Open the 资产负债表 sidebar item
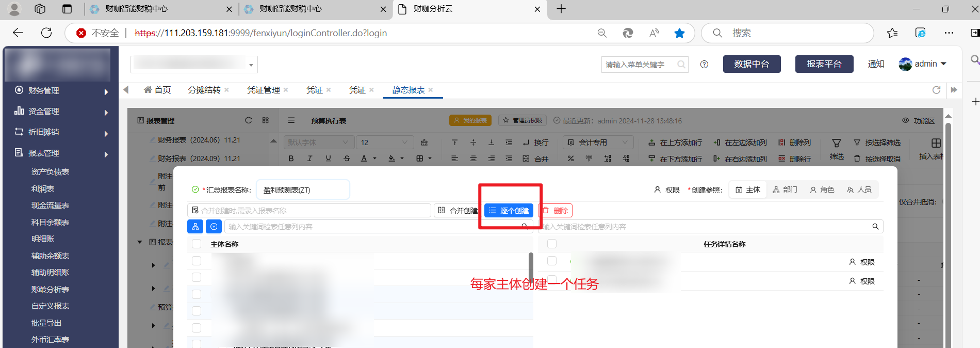This screenshot has width=980, height=348. click(x=50, y=172)
